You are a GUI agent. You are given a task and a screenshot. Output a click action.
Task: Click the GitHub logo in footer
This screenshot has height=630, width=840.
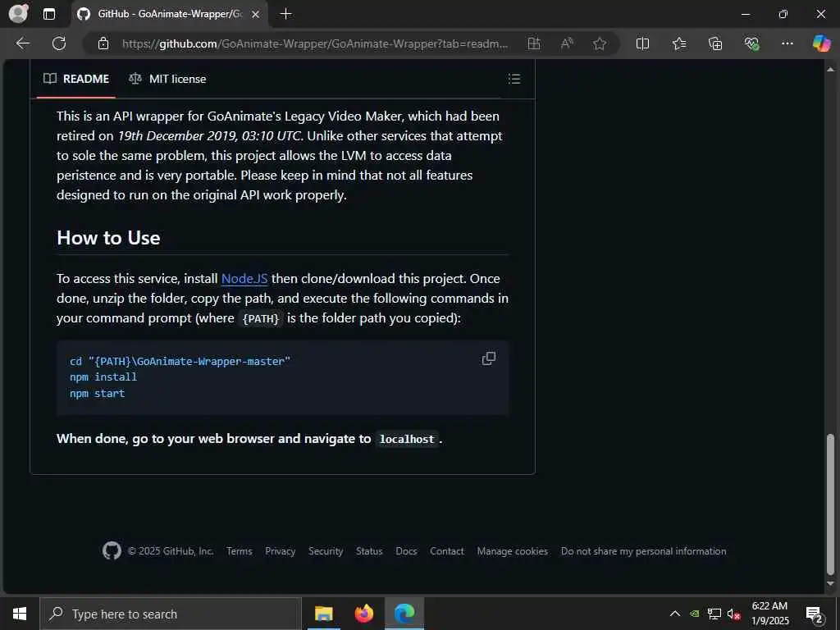(112, 550)
